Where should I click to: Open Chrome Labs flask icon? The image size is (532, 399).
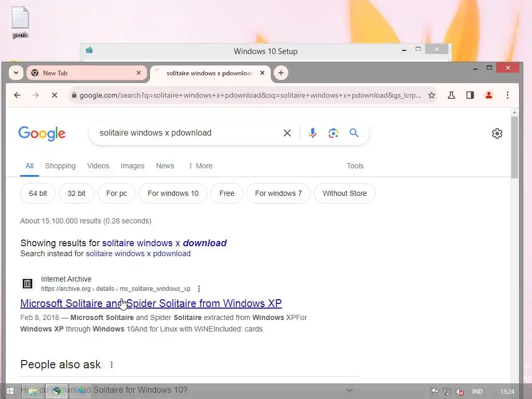click(451, 96)
